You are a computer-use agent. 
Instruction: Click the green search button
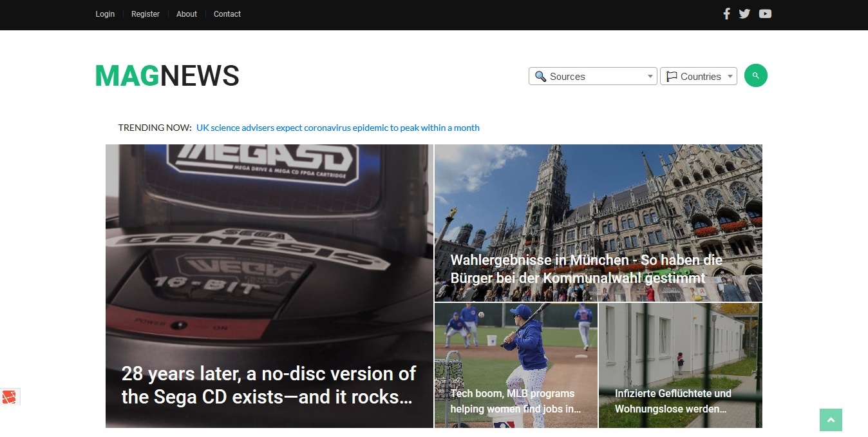[x=756, y=75]
